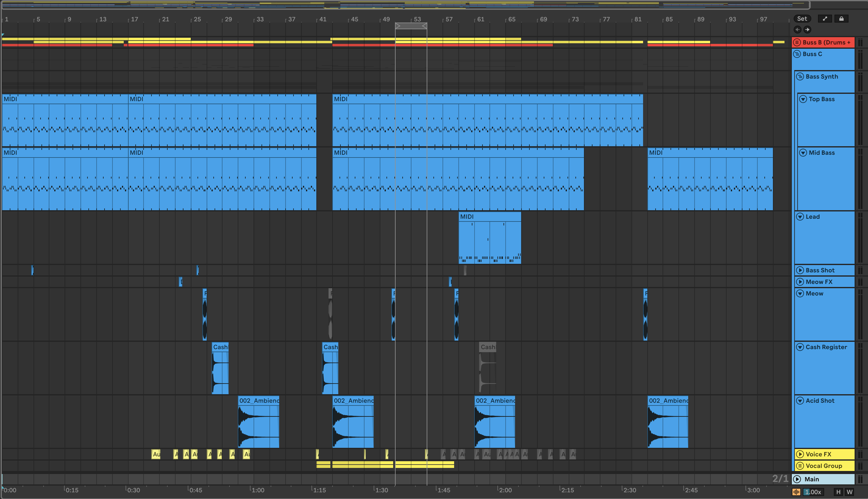Collapse the Buss C group track

point(797,54)
